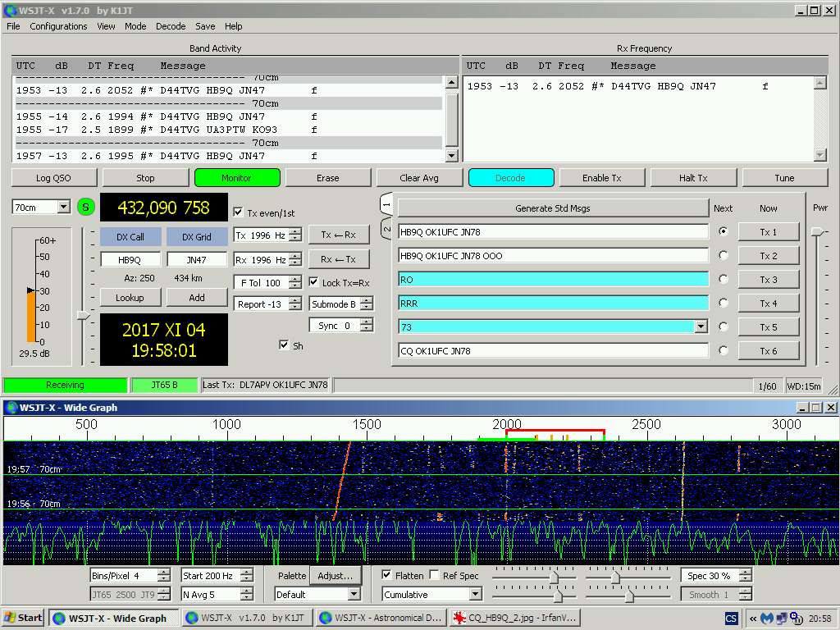Open WSJT-X Astronomical Data taskbar window
Screen dimensions: 840x630
click(x=381, y=618)
